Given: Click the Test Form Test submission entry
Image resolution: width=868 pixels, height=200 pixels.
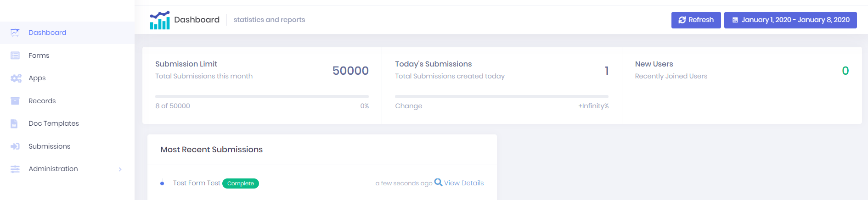Looking at the screenshot, I should pos(197,183).
